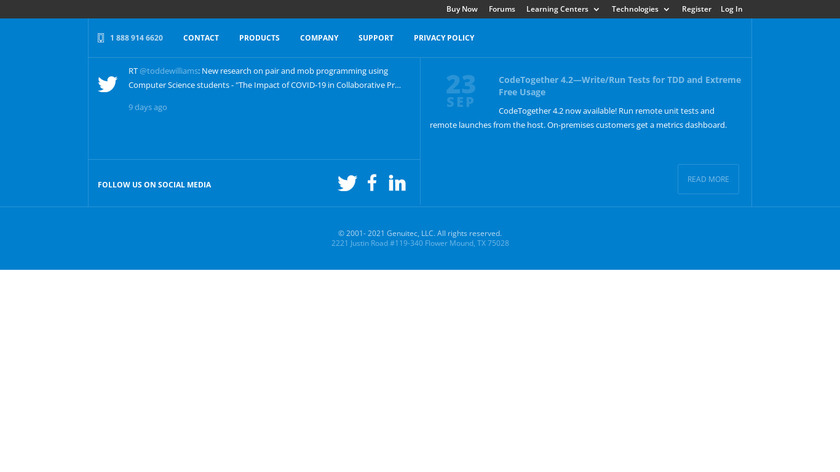This screenshot has width=840, height=472.
Task: Click the FOLLOW US ON SOCIAL MEDIA label
Action: [154, 185]
